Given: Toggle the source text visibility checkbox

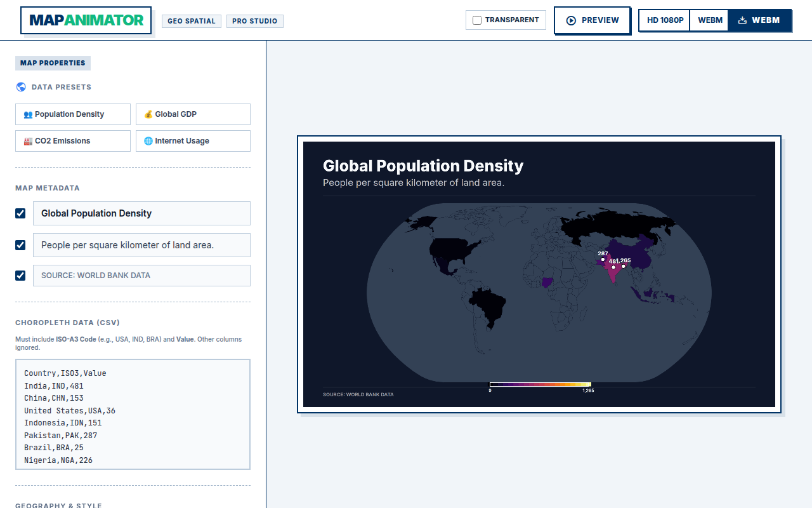Looking at the screenshot, I should coord(20,276).
